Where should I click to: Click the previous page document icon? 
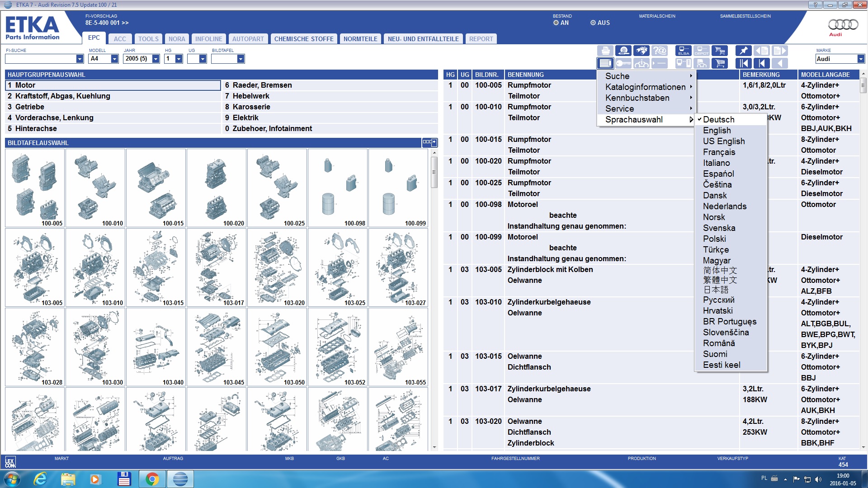pyautogui.click(x=762, y=51)
